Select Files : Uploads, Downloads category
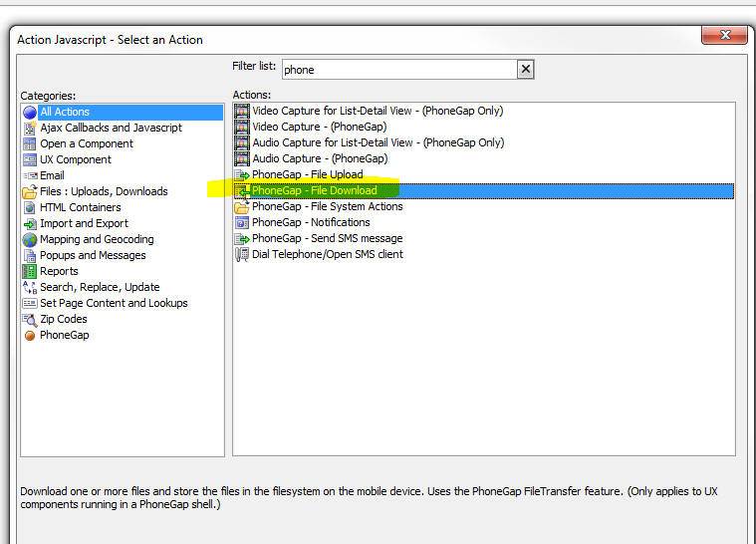This screenshot has height=544, width=756. tap(104, 191)
